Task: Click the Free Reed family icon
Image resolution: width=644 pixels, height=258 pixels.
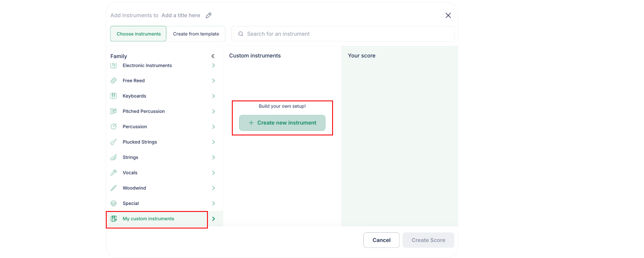Action: pyautogui.click(x=114, y=81)
